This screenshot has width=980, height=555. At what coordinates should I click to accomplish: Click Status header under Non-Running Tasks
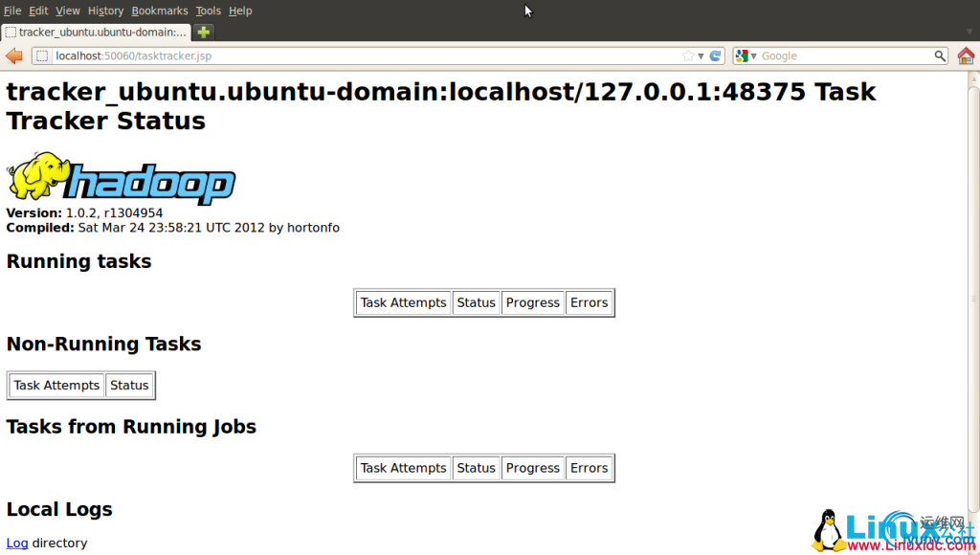(x=129, y=386)
